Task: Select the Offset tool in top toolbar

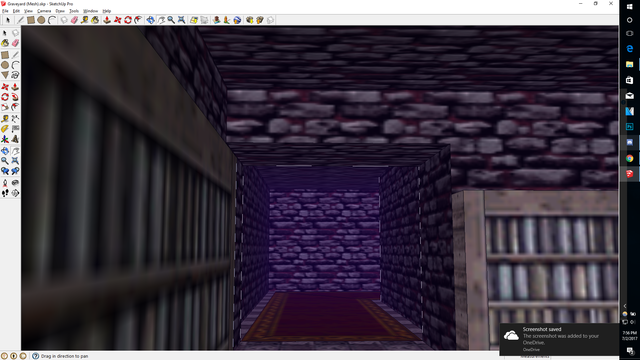Action: coord(138,20)
